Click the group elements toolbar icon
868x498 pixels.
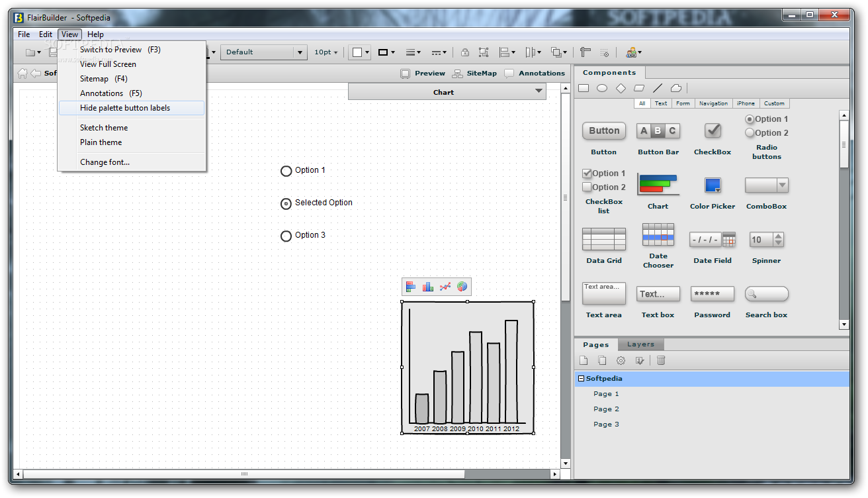[x=484, y=52]
